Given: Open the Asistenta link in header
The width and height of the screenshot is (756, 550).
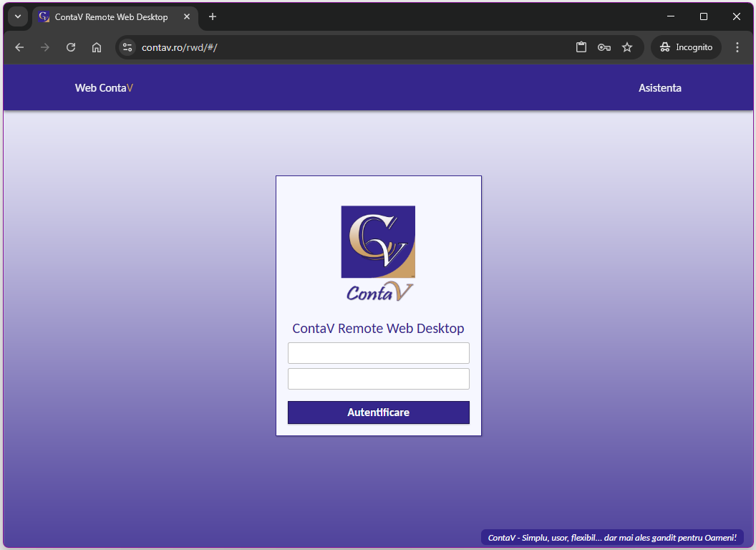Looking at the screenshot, I should (x=659, y=88).
